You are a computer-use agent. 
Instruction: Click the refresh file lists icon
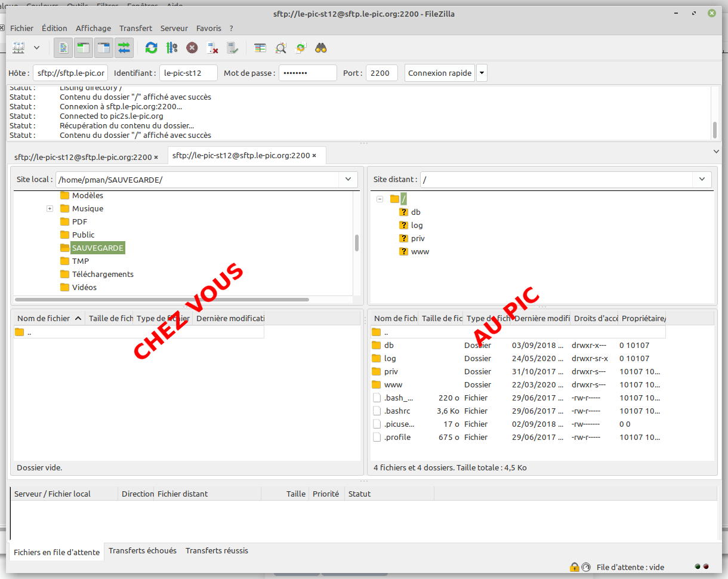point(152,48)
